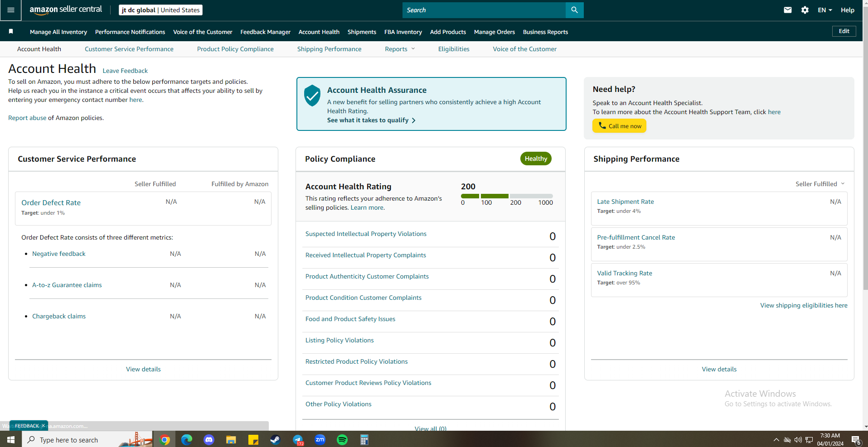868x447 pixels.
Task: Click the Edit button in navigation bar
Action: click(844, 31)
